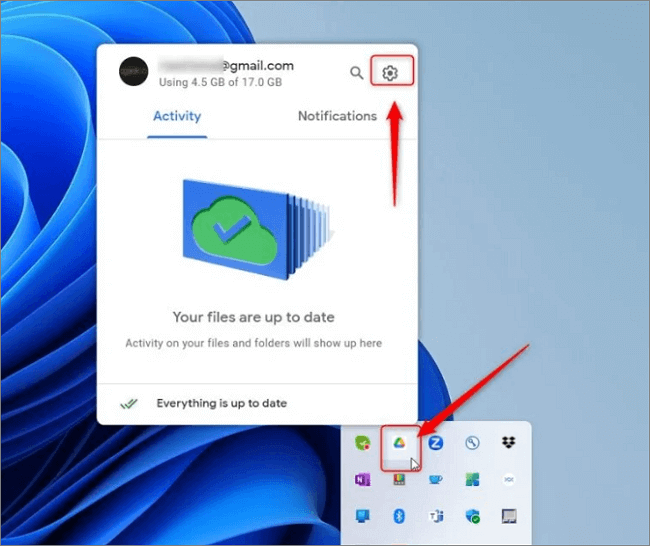The image size is (650, 546).
Task: Click the blue Z tray icon
Action: point(435,443)
